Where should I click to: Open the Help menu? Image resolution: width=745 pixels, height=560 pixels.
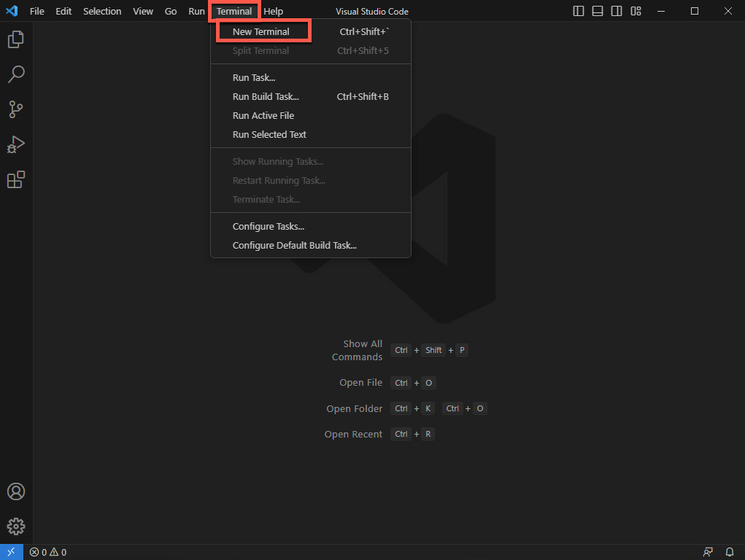(x=274, y=11)
